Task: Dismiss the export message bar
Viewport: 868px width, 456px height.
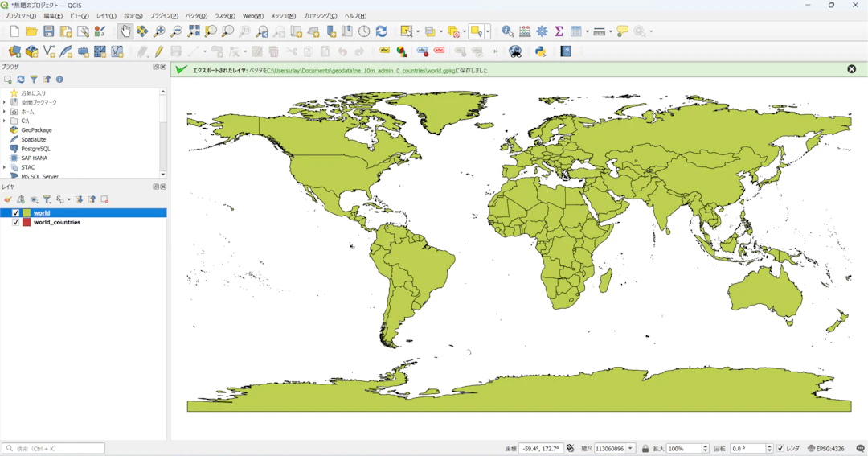Action: click(x=851, y=69)
